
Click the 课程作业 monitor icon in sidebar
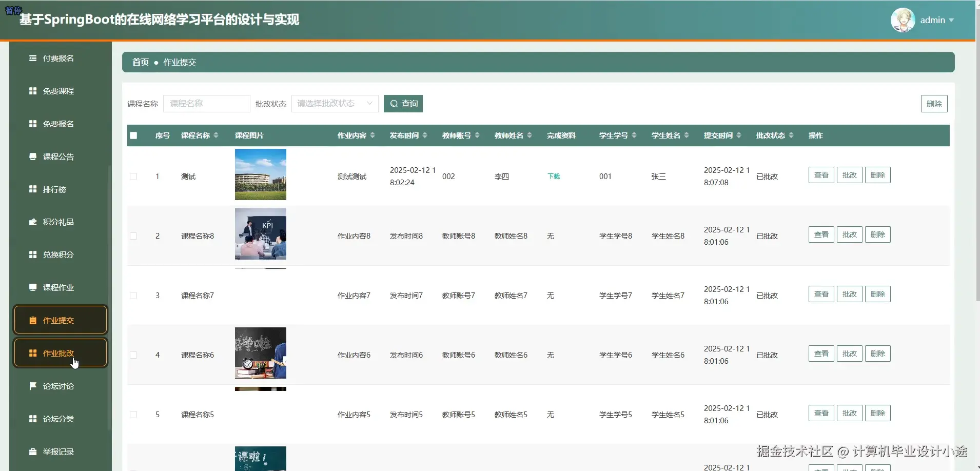tap(33, 287)
